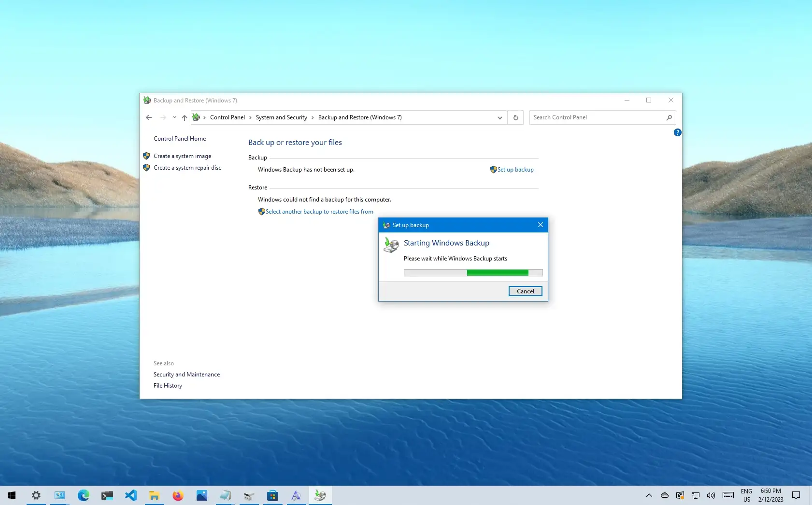This screenshot has height=505, width=812.
Task: Open the touch keyboard tray icon
Action: 728,495
